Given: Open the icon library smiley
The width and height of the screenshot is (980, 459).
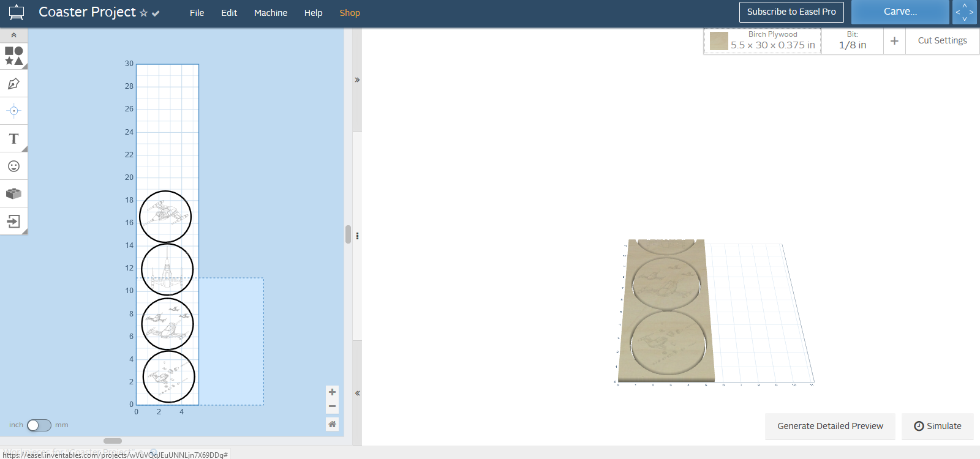Looking at the screenshot, I should [x=13, y=166].
